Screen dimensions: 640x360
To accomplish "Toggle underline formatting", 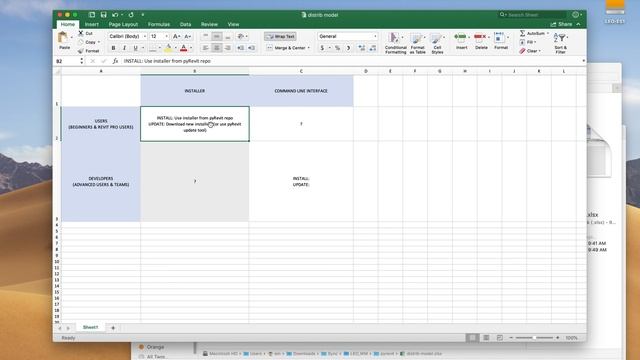I will pos(136,48).
